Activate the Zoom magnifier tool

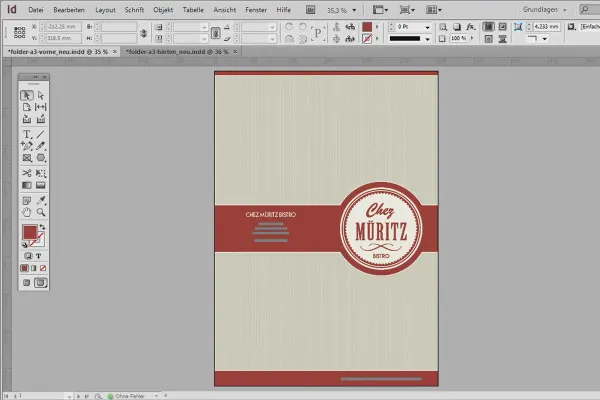pyautogui.click(x=41, y=212)
